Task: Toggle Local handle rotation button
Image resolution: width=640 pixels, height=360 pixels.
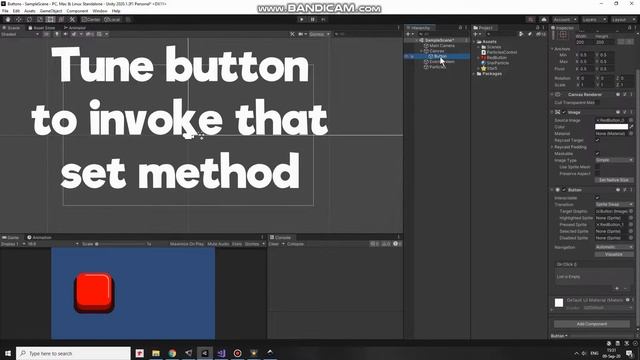Action: pyautogui.click(x=112, y=20)
